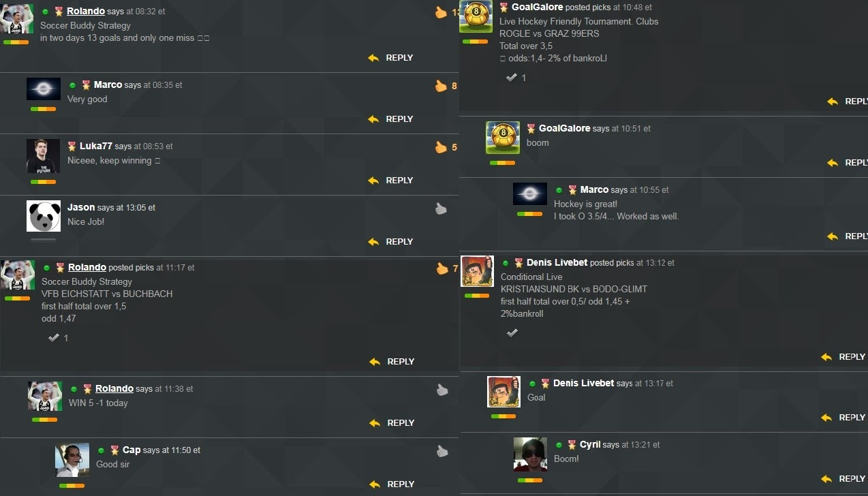Like Marco's "Very good" comment thumbs-up

coord(441,86)
